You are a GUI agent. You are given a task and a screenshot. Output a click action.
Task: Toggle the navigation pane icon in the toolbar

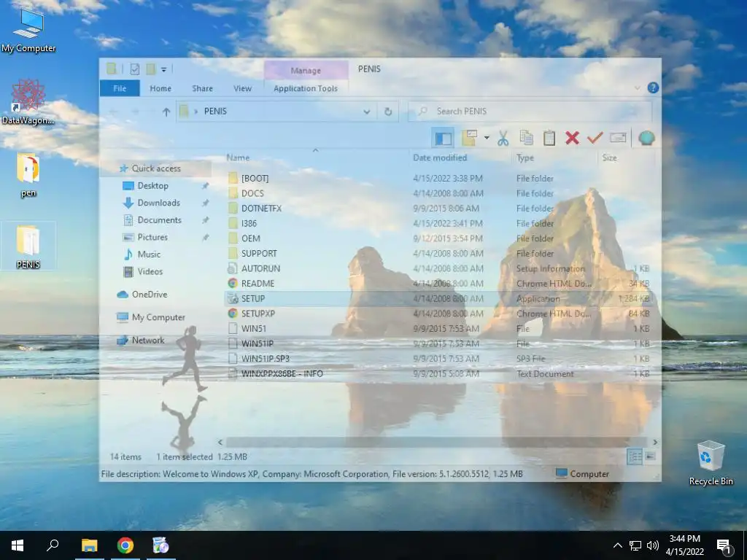[443, 138]
